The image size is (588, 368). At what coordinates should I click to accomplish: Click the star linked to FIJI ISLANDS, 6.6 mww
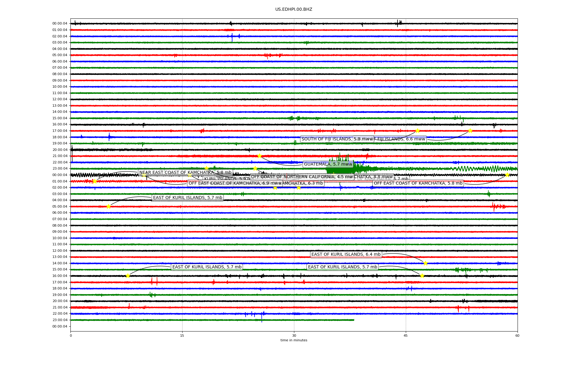(470, 131)
